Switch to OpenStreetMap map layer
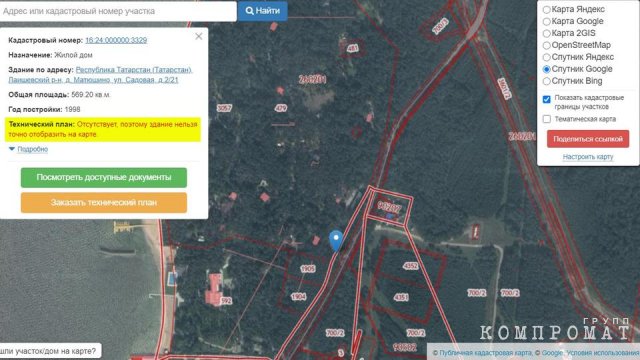The height and width of the screenshot is (360, 640). coord(547,45)
